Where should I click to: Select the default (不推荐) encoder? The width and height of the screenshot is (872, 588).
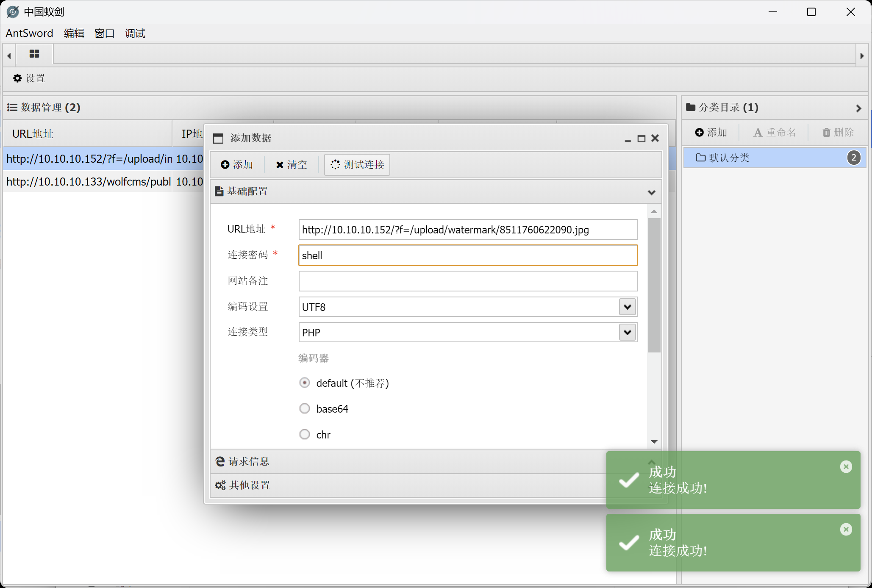tap(305, 383)
